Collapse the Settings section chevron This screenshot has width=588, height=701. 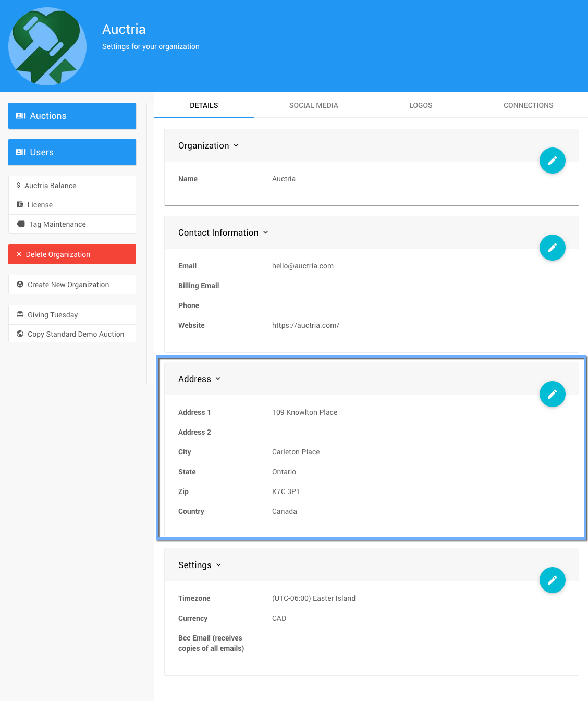[x=218, y=565]
